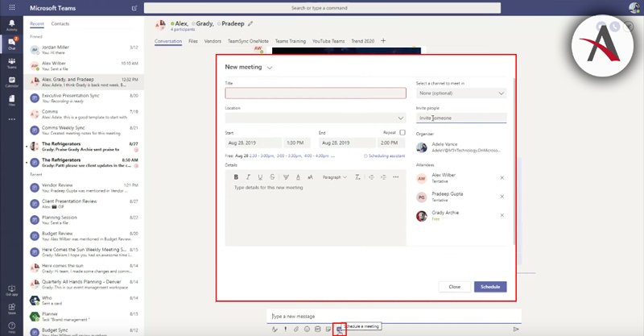
Task: Expand the Paragraph style dropdown
Action: click(335, 176)
